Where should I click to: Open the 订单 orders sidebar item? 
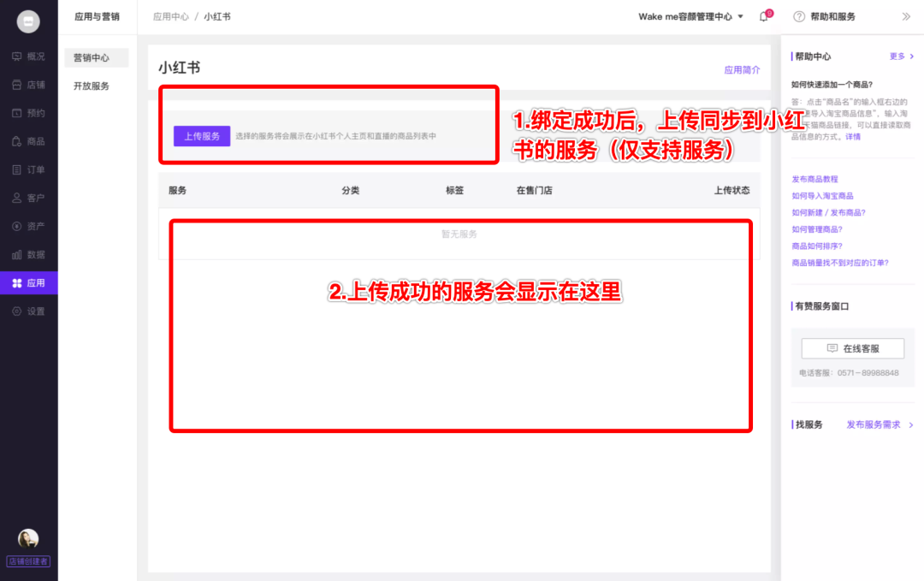(x=28, y=169)
